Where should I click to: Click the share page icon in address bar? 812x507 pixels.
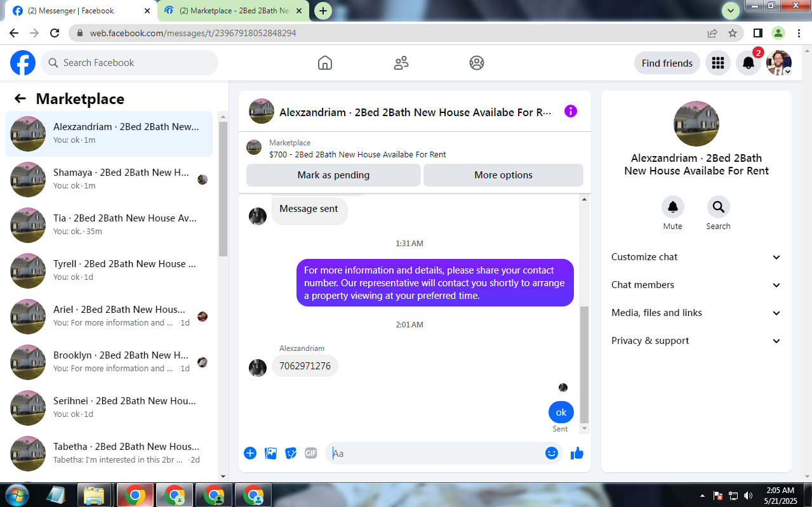click(712, 33)
